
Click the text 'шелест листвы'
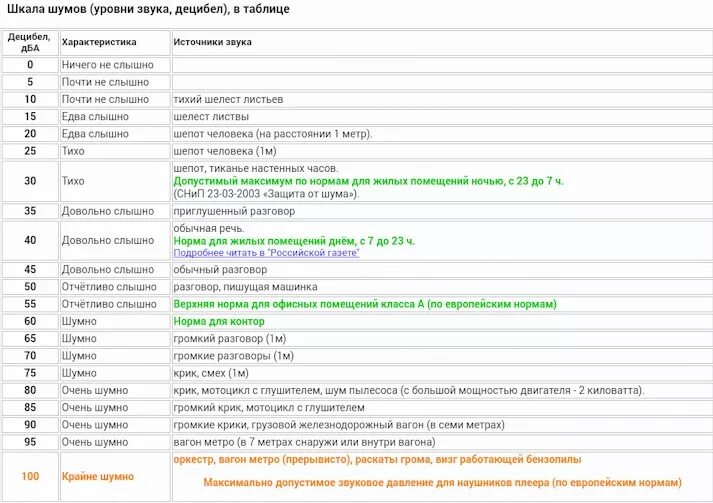click(x=211, y=117)
